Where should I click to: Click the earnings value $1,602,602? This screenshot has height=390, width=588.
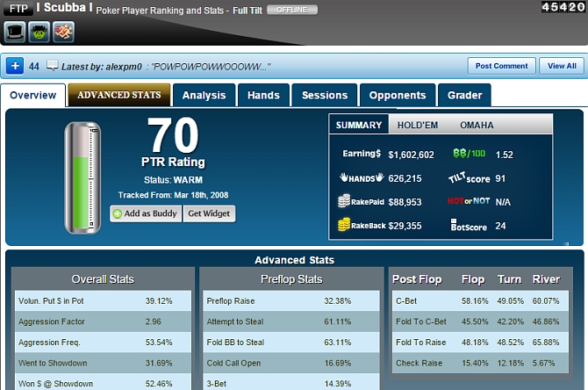coord(411,155)
